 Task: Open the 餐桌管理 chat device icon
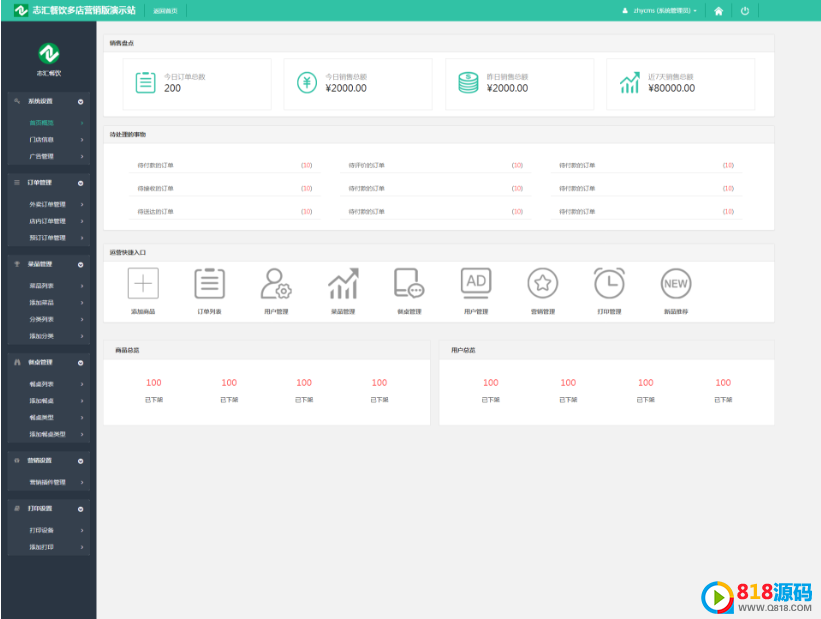[408, 284]
